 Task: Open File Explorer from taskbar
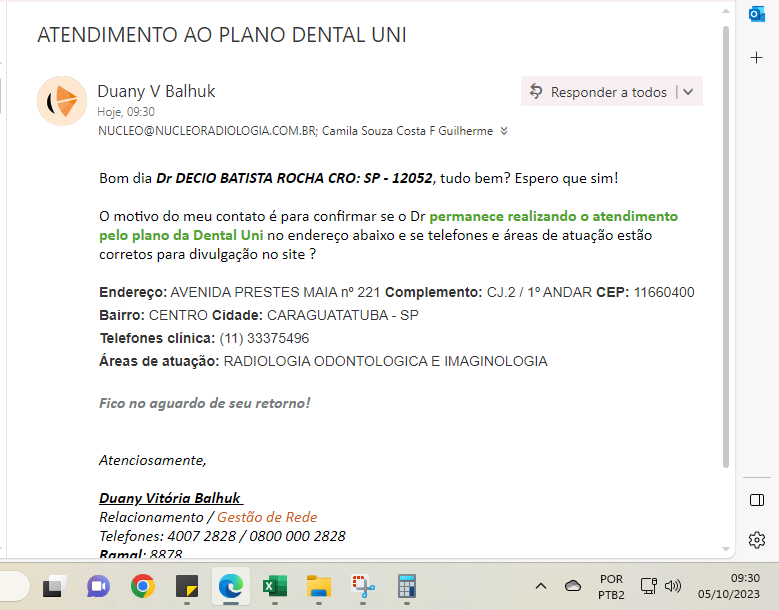tap(319, 587)
